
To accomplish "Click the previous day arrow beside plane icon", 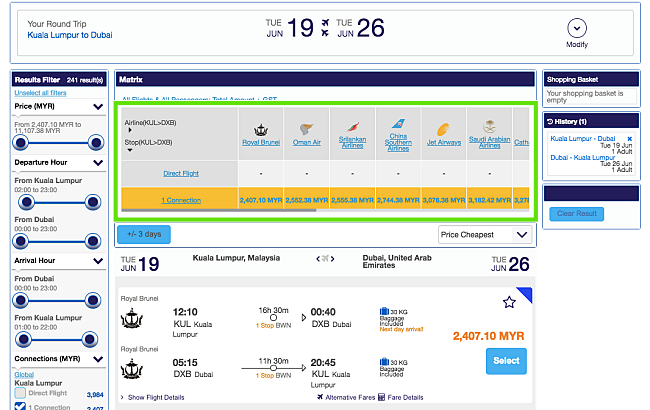I will click(318, 259).
